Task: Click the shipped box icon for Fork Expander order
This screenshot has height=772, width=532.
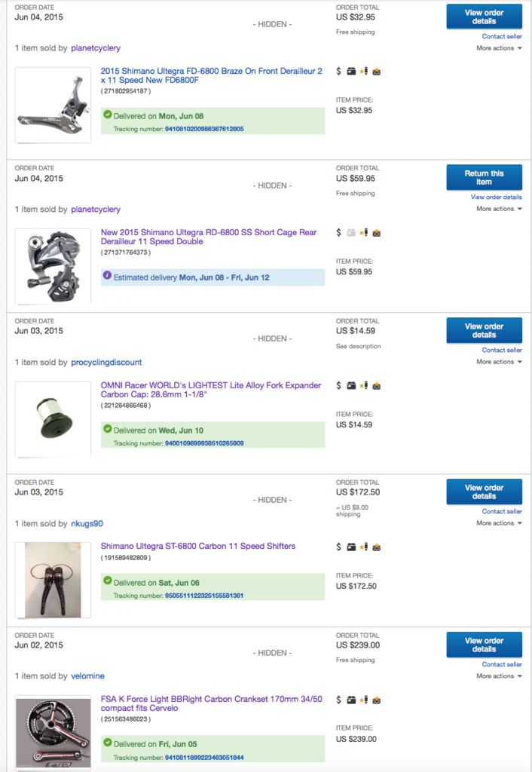Action: 351,386
